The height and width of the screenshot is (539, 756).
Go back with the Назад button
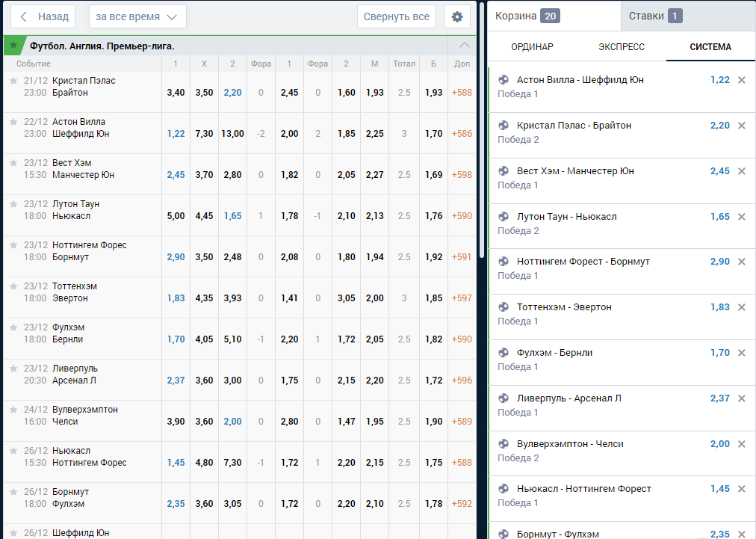(43, 16)
